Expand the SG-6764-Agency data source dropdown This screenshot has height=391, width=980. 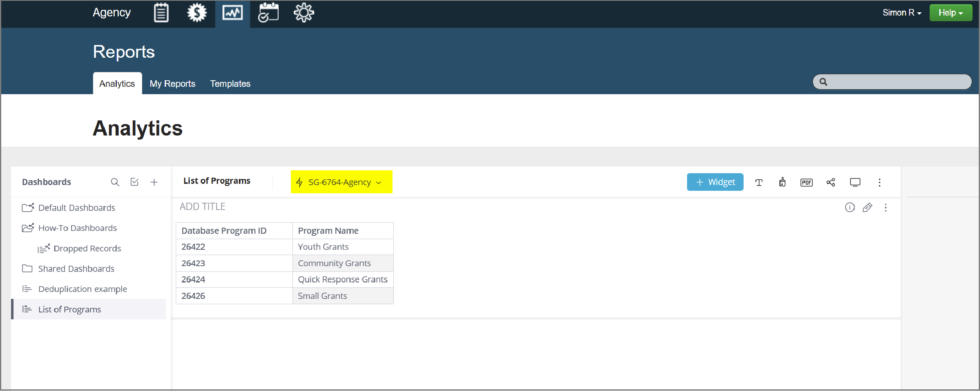pos(341,182)
